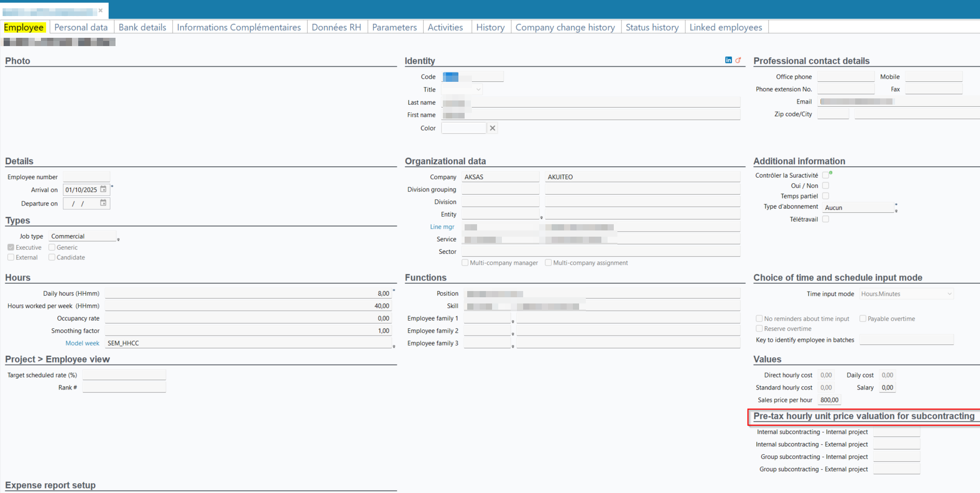The image size is (980, 493).
Task: Click the Model week link
Action: 82,343
